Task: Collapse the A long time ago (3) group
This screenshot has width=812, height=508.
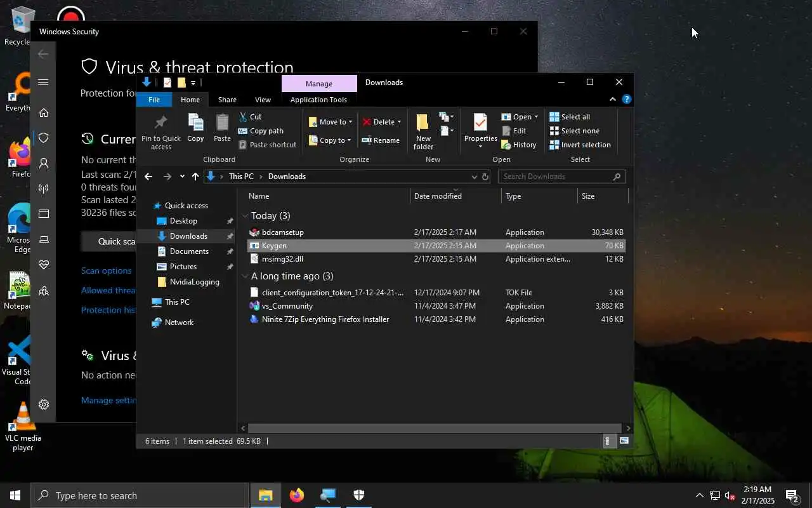Action: (245, 276)
